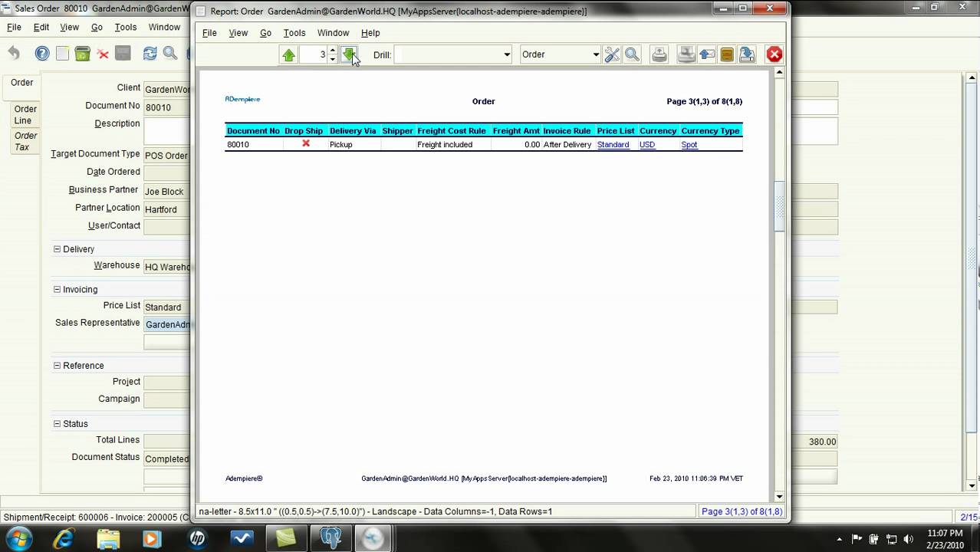The height and width of the screenshot is (552, 980).
Task: Click the print preview screen icon in report toolbar
Action: 686,54
